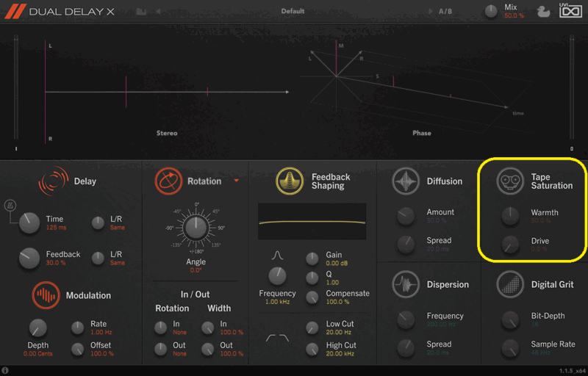
Task: Click the Rotation Angle dial
Action: tap(196, 228)
